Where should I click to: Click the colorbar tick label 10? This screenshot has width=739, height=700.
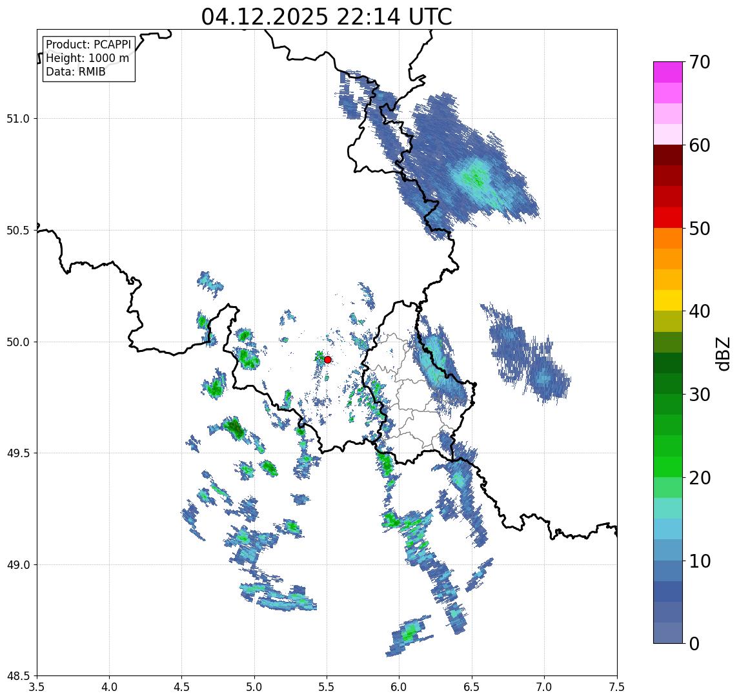pos(700,561)
